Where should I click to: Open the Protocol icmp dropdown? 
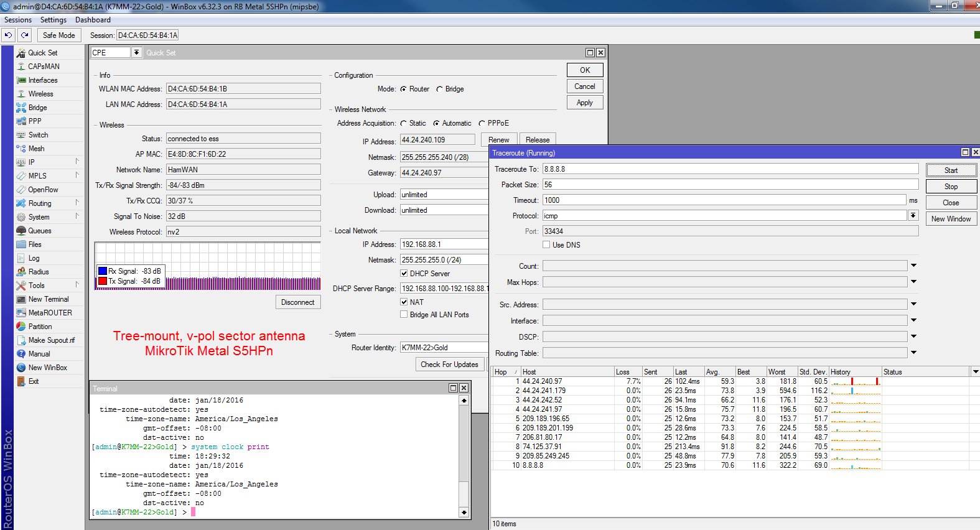coord(913,216)
